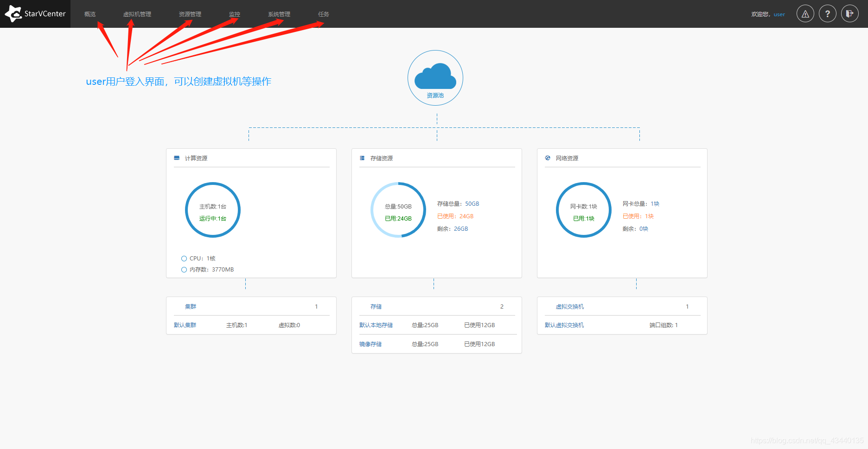Open the 默认本地存储 link

click(376, 325)
